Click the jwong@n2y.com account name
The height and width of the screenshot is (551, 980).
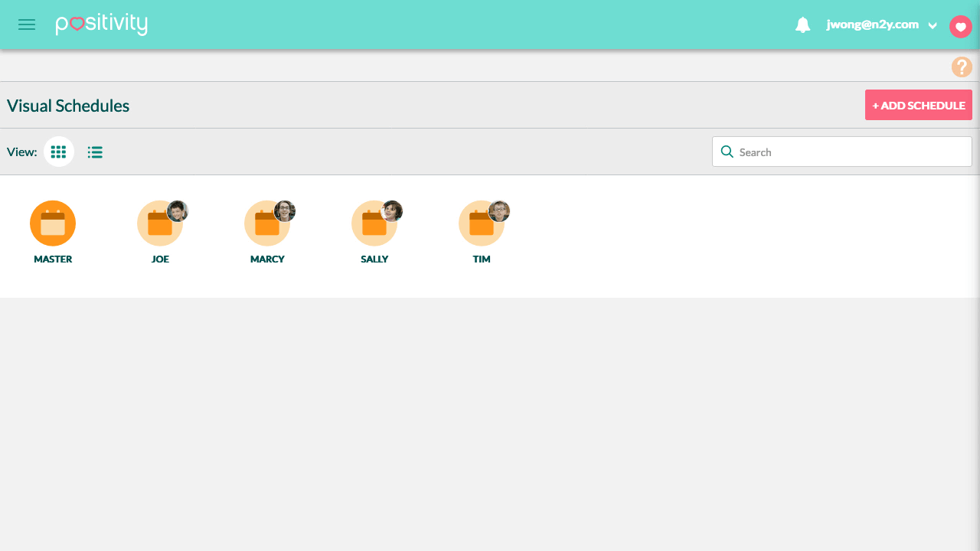coord(872,24)
